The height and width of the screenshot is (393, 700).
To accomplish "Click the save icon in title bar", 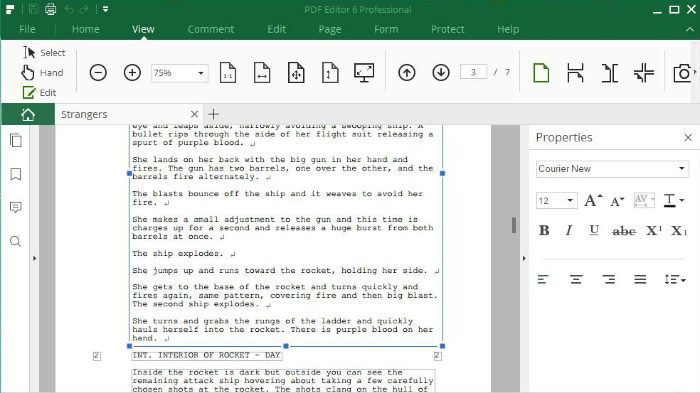I will (33, 9).
